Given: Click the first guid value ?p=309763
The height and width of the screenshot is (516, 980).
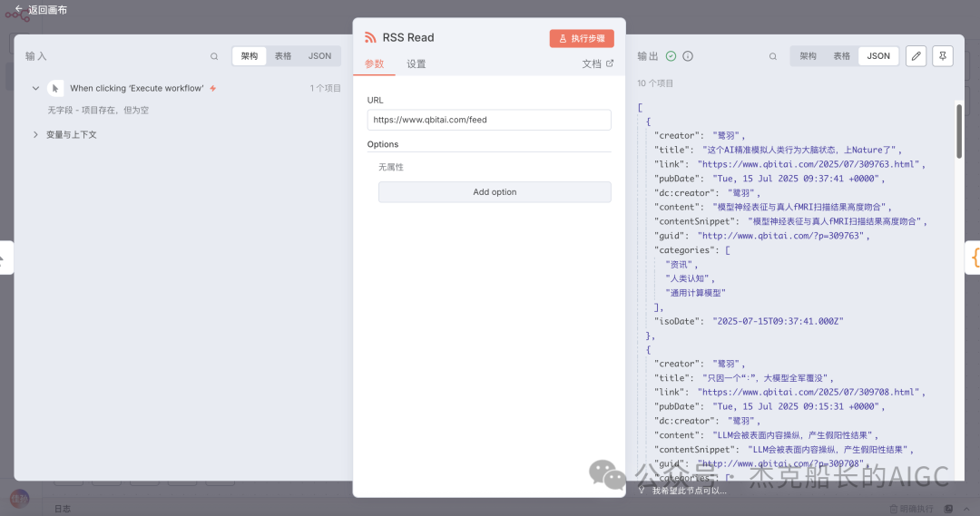Looking at the screenshot, I should pyautogui.click(x=781, y=236).
